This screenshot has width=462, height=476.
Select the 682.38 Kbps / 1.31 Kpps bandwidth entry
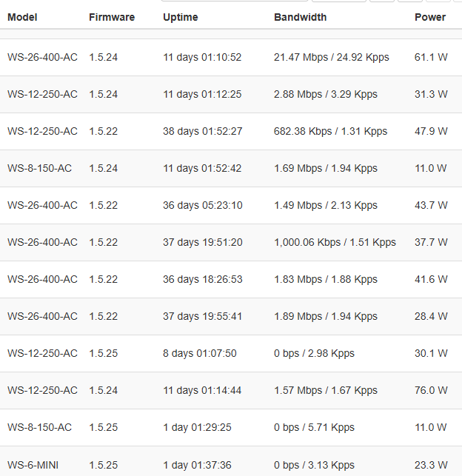click(x=330, y=131)
